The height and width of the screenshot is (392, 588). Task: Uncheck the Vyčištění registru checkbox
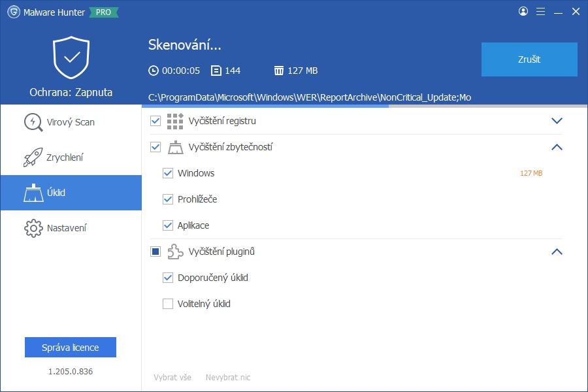(155, 121)
